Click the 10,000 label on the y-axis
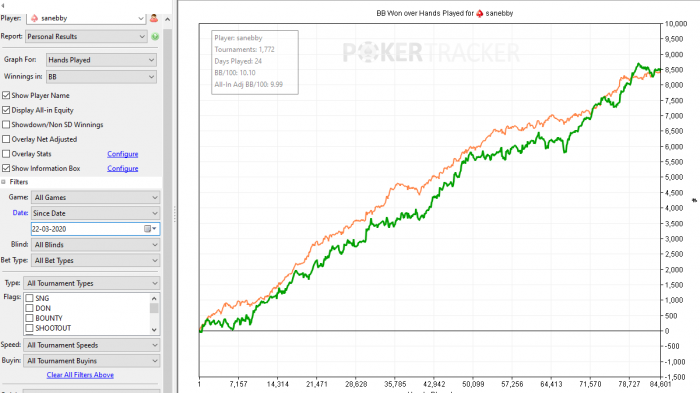Screen dimensions: 700x393 (676, 24)
